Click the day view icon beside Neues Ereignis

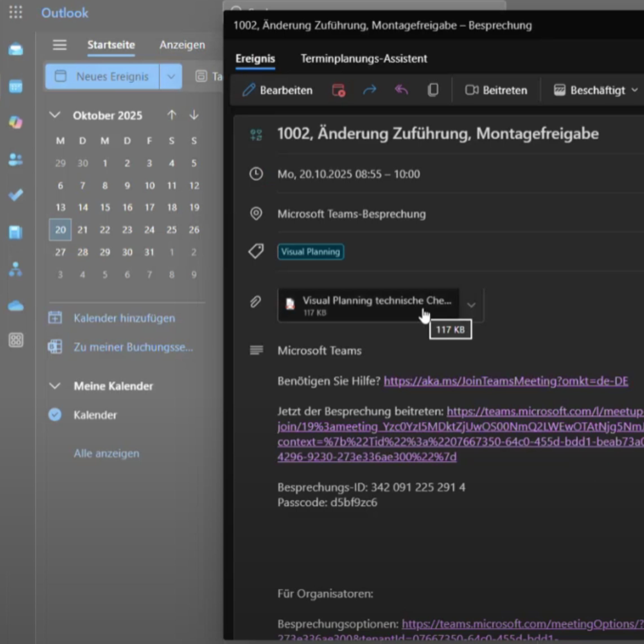pyautogui.click(x=201, y=76)
